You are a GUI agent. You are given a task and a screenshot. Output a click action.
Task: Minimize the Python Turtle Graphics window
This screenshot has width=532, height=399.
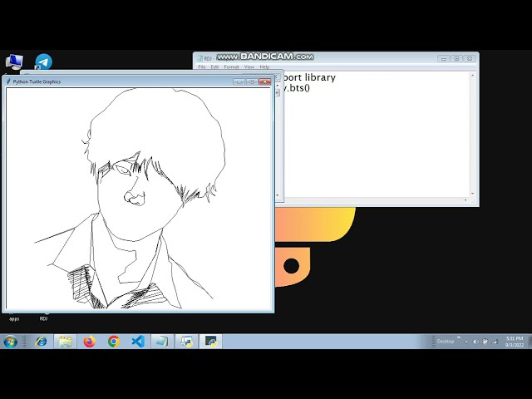[239, 81]
